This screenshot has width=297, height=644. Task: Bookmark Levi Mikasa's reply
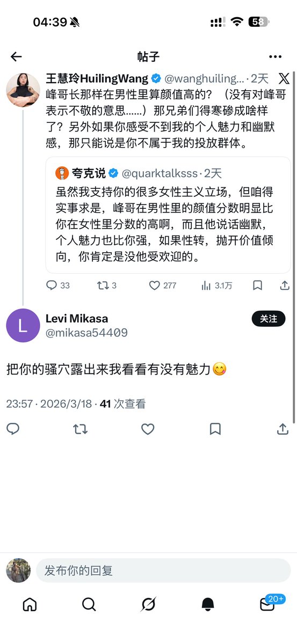coord(215,429)
